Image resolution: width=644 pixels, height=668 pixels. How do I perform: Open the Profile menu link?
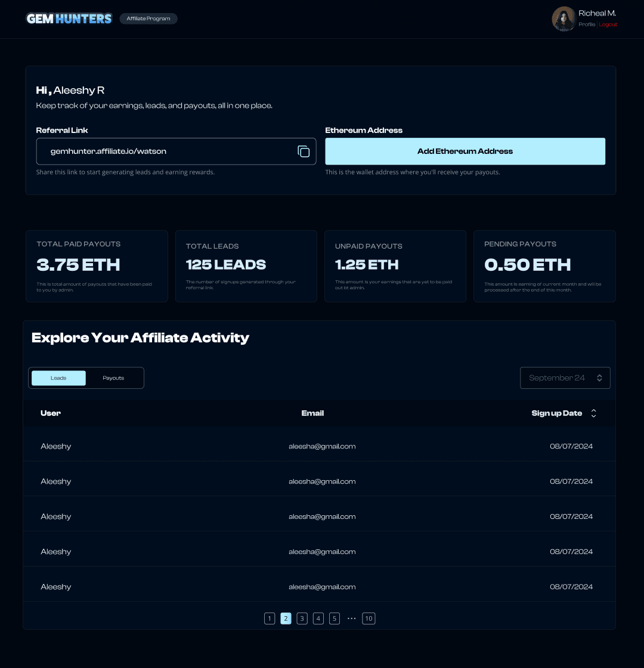(587, 24)
